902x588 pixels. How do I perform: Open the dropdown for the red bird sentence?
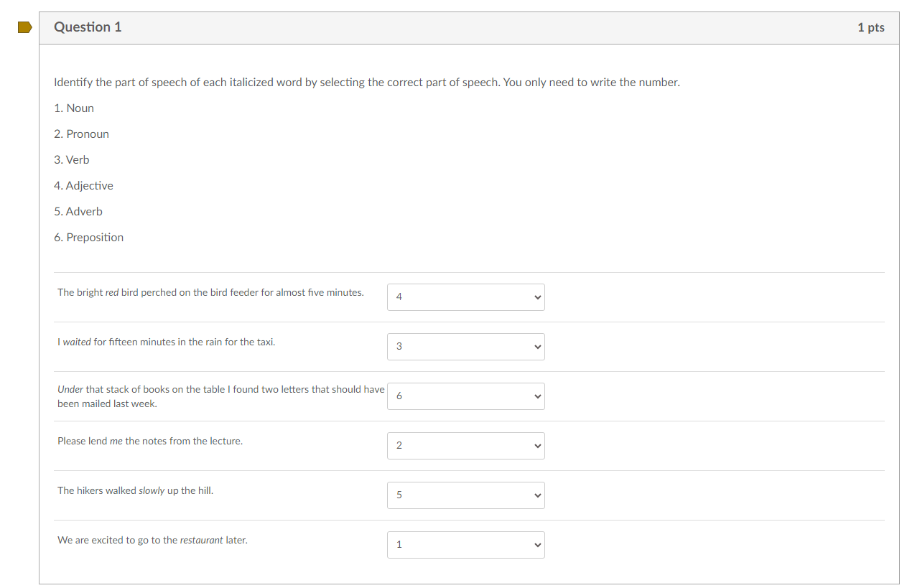pyautogui.click(x=465, y=297)
